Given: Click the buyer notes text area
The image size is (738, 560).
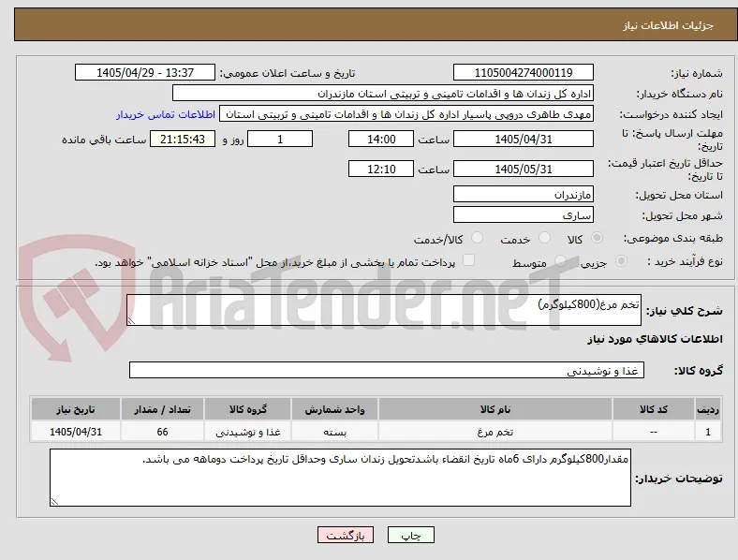Looking at the screenshot, I should click(x=340, y=478).
